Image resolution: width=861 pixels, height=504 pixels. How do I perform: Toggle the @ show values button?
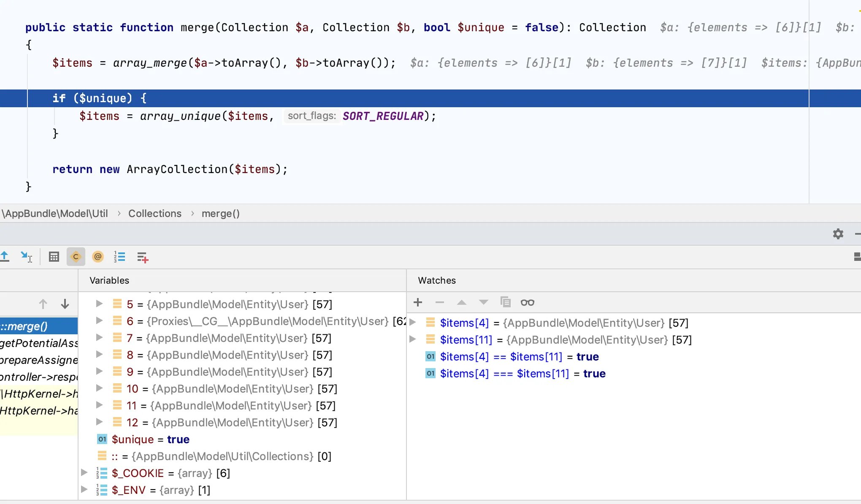(98, 257)
